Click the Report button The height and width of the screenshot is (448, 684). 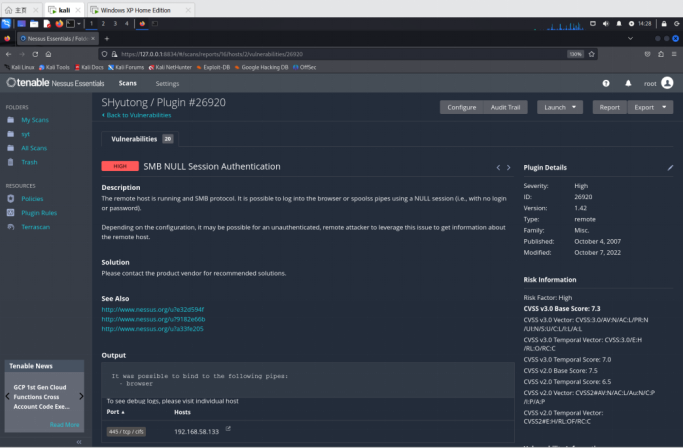click(609, 107)
